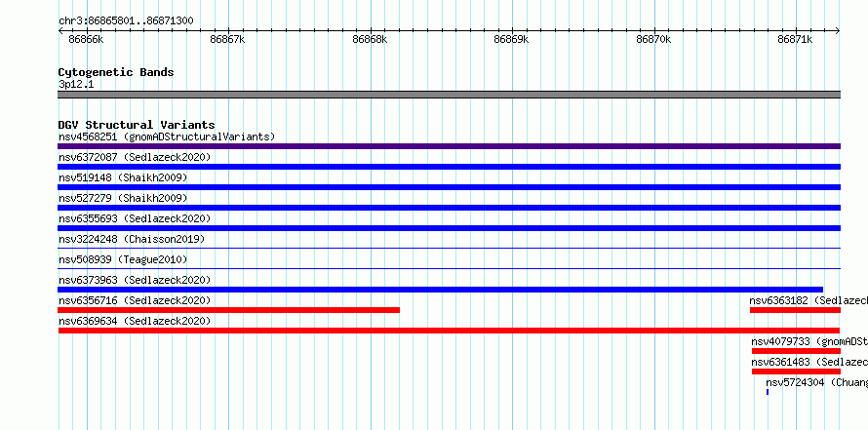Image resolution: width=868 pixels, height=430 pixels.
Task: Click the blue bar under nsv6373963
Action: click(440, 290)
